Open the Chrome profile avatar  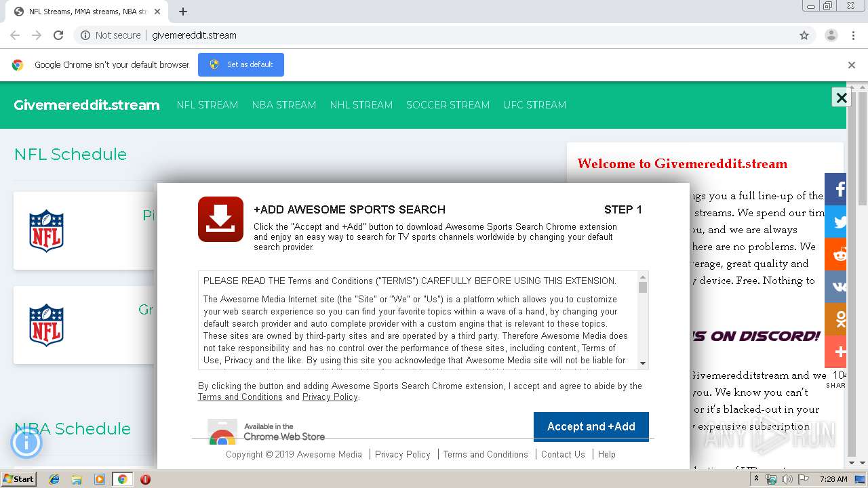pyautogui.click(x=831, y=35)
